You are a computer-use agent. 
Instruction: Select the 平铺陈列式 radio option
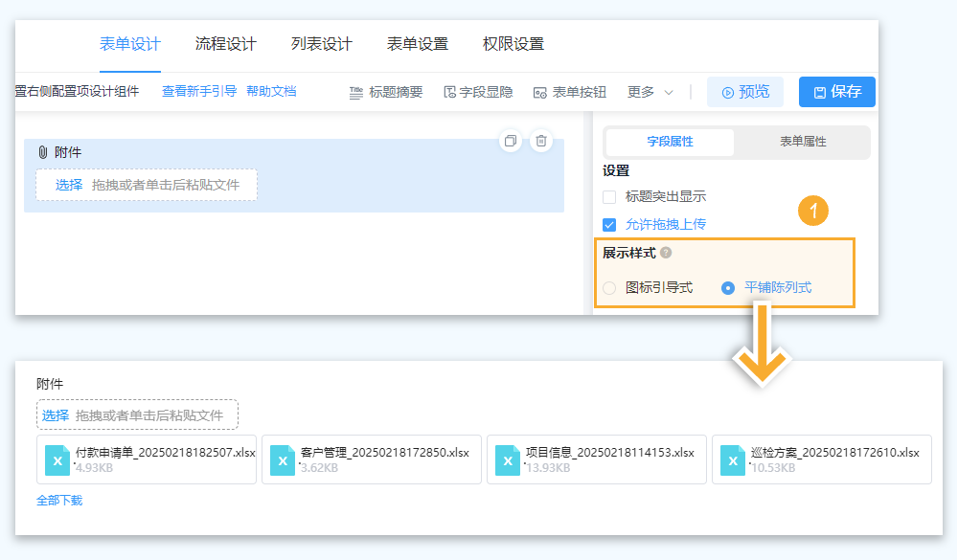728,287
